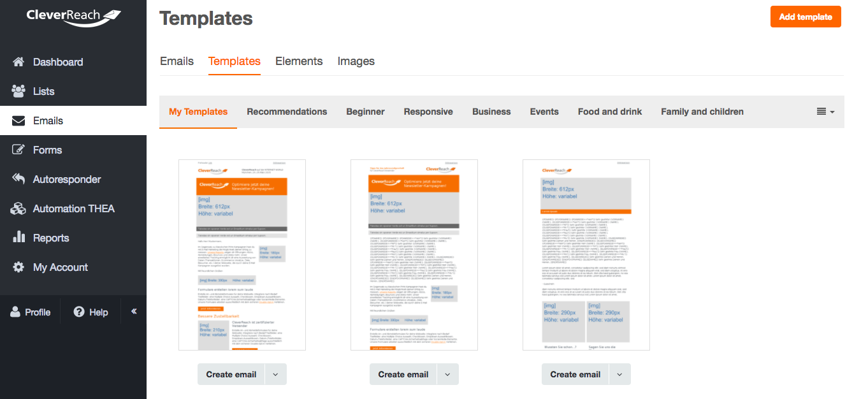The width and height of the screenshot is (868, 399).
Task: Expand first template's Create email dropdown
Action: [x=276, y=374]
